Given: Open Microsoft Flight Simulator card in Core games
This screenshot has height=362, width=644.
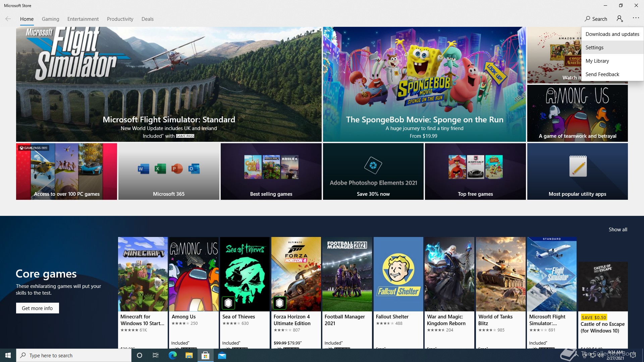Looking at the screenshot, I should [552, 293].
